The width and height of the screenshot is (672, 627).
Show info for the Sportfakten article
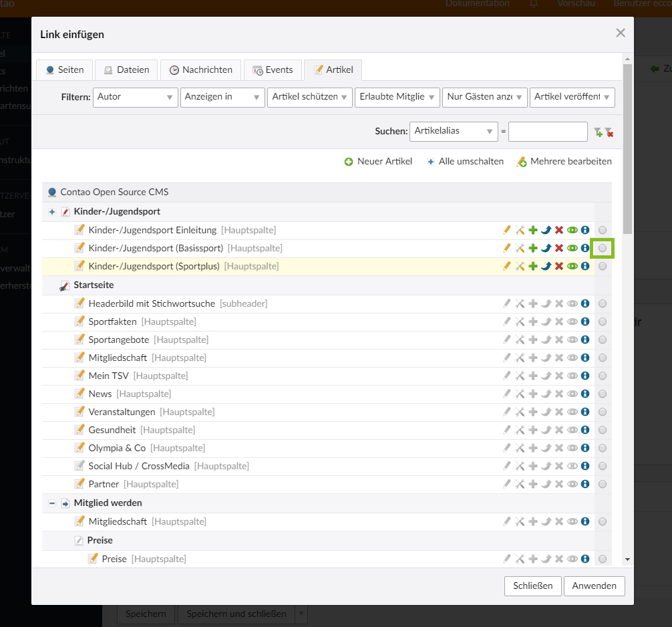tap(585, 322)
